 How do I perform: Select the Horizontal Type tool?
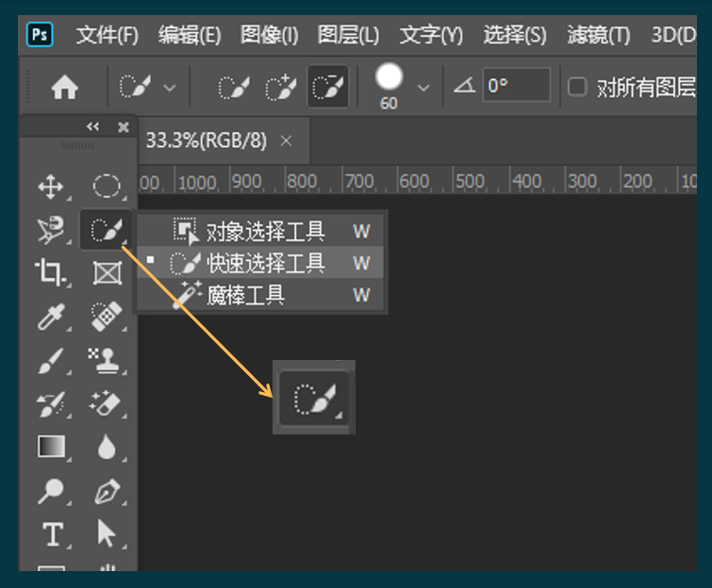52,535
